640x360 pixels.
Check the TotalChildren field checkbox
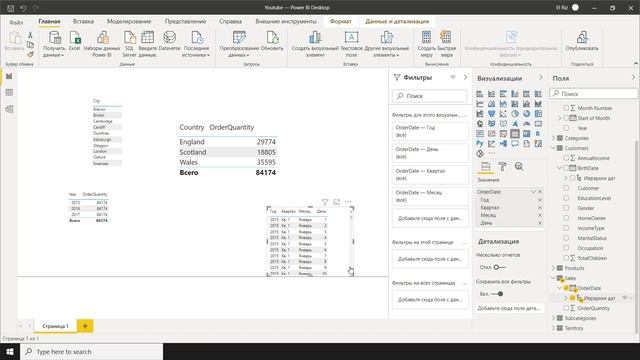point(566,258)
